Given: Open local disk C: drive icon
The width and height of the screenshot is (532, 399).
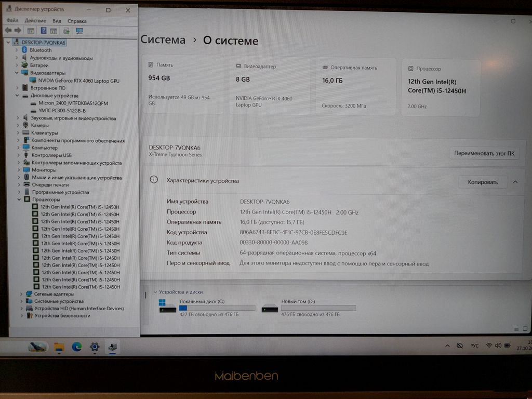Looking at the screenshot, I should click(167, 307).
